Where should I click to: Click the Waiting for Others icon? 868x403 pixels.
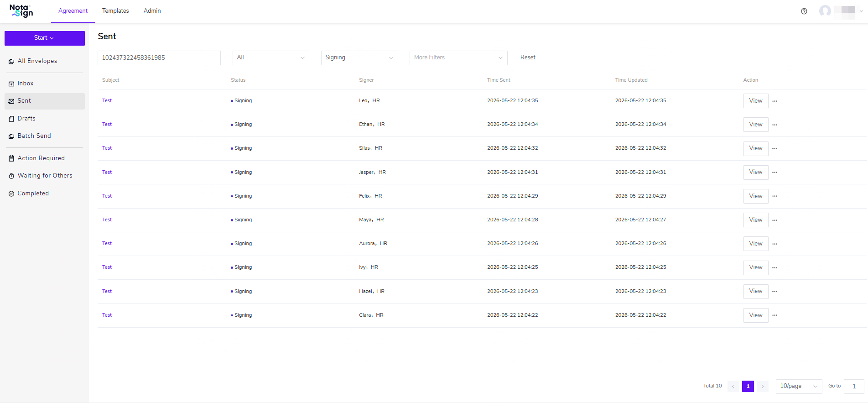click(11, 176)
